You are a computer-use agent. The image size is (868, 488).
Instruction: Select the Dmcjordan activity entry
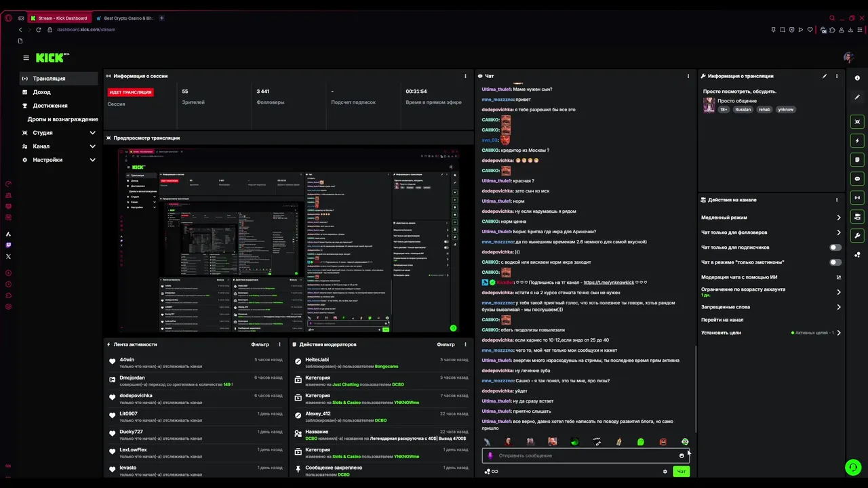pyautogui.click(x=195, y=381)
